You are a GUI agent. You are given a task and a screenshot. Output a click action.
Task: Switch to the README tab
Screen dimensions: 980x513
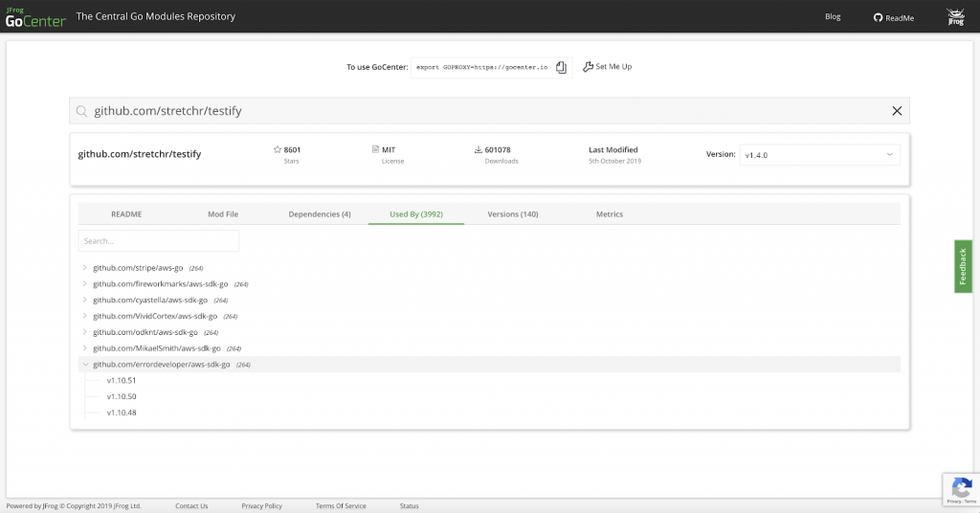[x=126, y=214]
